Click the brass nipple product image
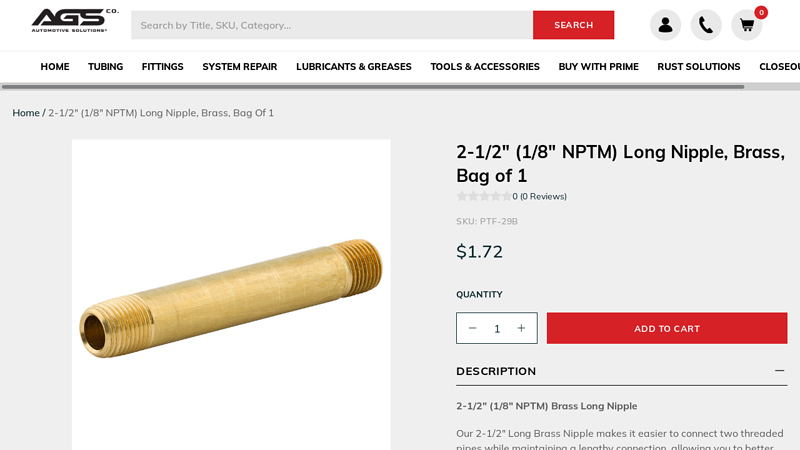 point(231,295)
